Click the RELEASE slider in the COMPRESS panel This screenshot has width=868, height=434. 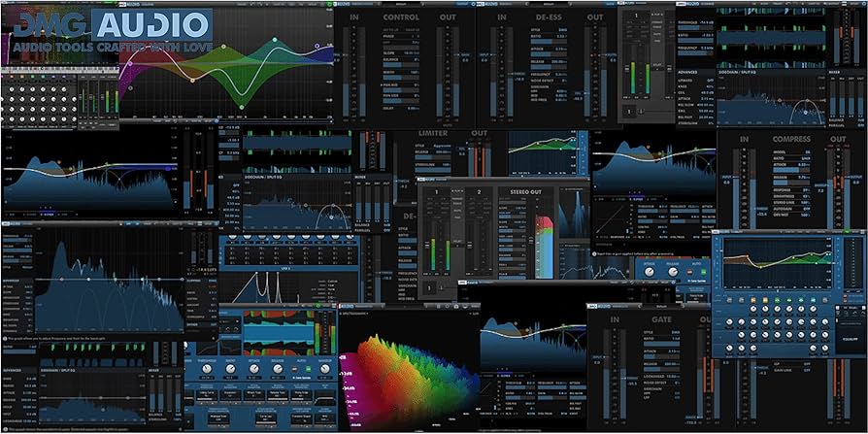[792, 183]
